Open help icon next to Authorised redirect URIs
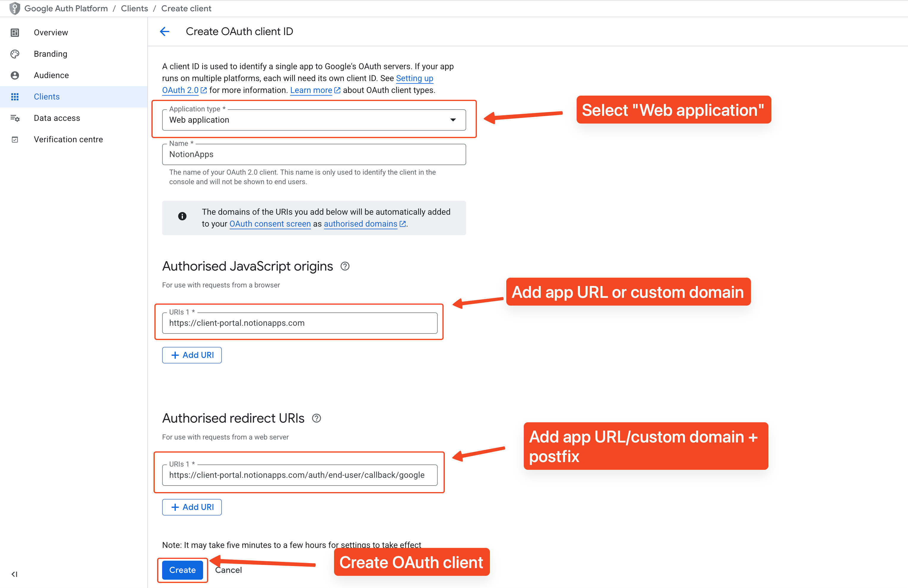This screenshot has height=588, width=908. point(316,418)
